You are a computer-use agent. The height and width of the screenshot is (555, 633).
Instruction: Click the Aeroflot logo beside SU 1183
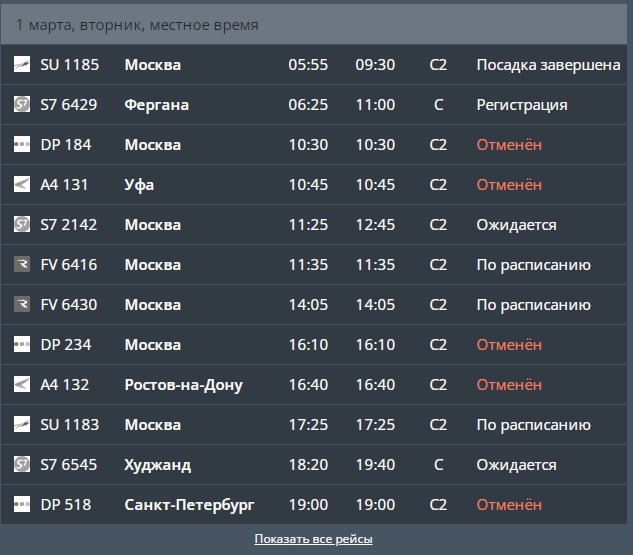pos(22,425)
